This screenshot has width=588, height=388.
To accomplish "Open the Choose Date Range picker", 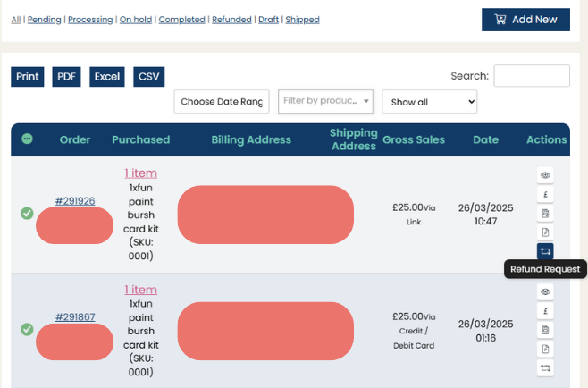I will pos(222,102).
